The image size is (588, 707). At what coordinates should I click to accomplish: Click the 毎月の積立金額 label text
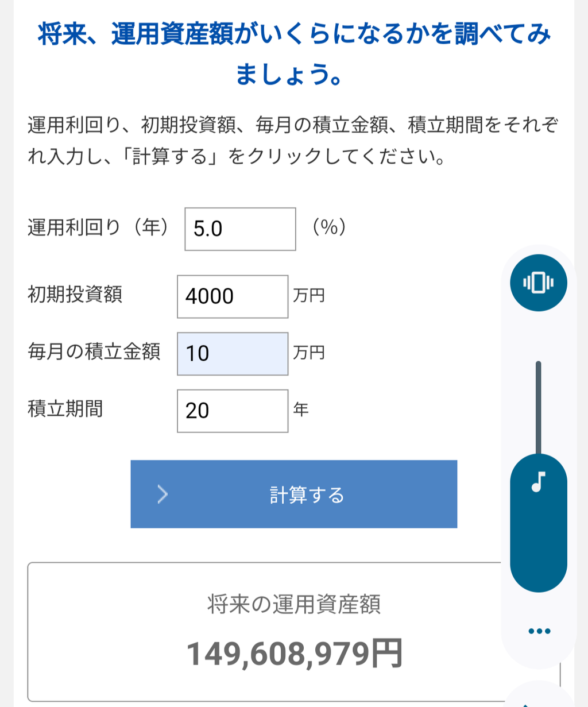pyautogui.click(x=94, y=351)
